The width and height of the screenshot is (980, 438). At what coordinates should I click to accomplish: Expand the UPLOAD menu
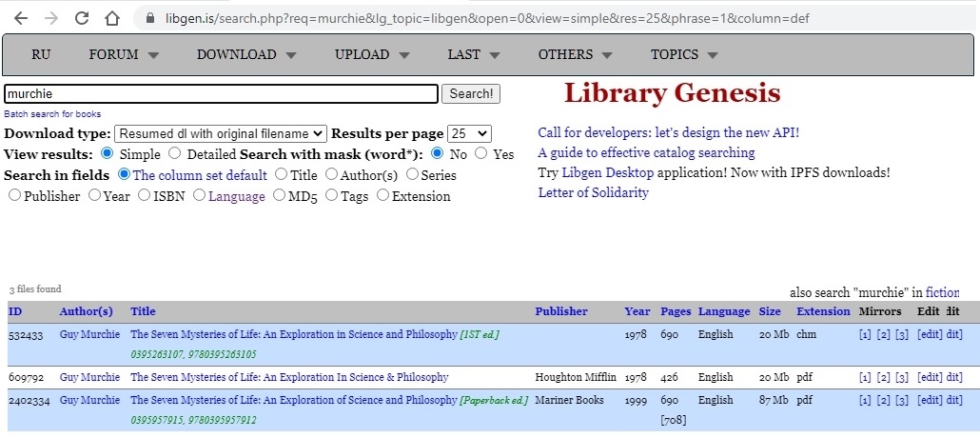coord(372,54)
